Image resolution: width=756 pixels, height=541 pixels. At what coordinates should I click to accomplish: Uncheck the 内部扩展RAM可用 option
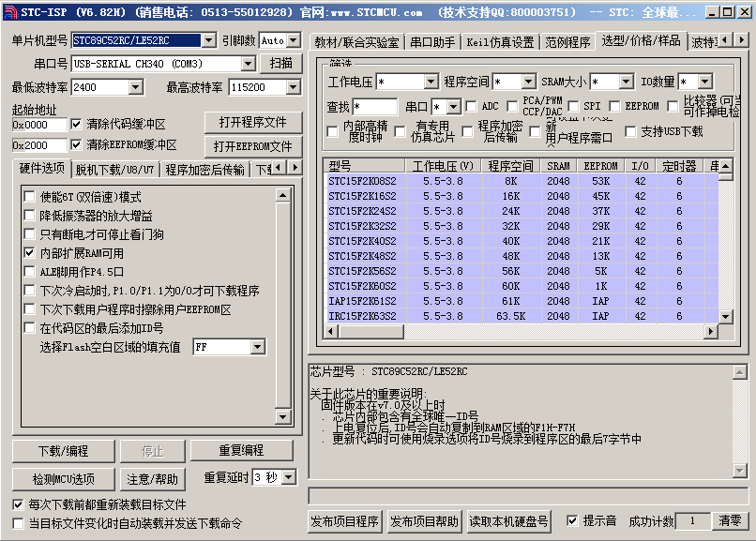coord(30,253)
